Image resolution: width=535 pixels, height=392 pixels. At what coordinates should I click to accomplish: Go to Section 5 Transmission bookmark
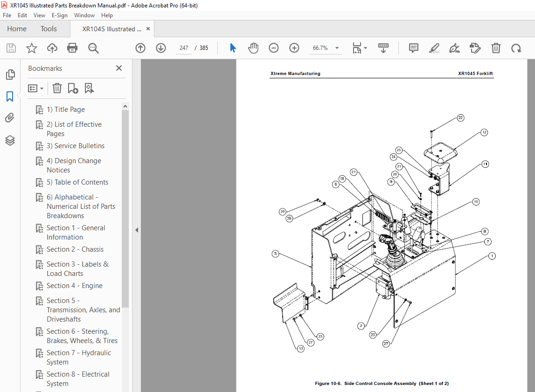tap(83, 310)
